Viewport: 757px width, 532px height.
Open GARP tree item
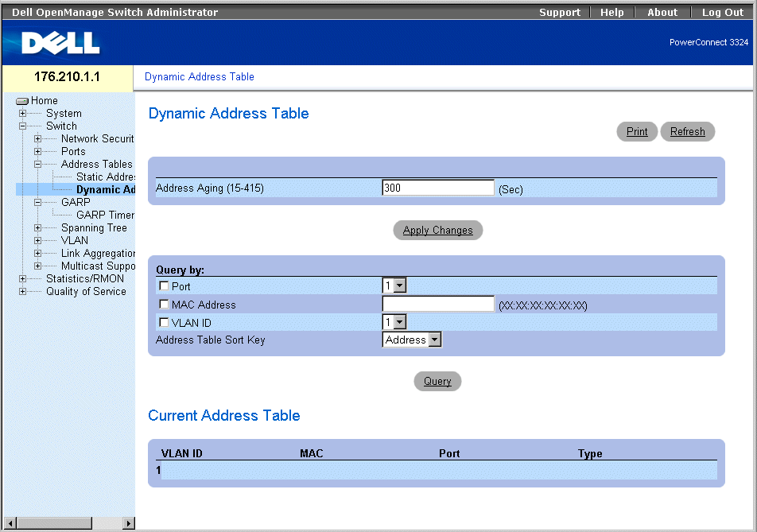click(x=76, y=202)
